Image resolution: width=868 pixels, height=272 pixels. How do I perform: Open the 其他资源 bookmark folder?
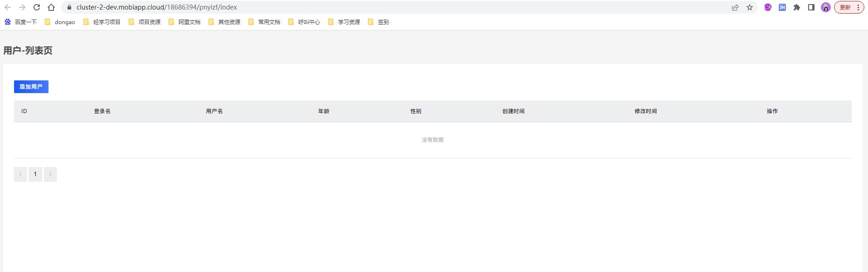click(x=224, y=22)
